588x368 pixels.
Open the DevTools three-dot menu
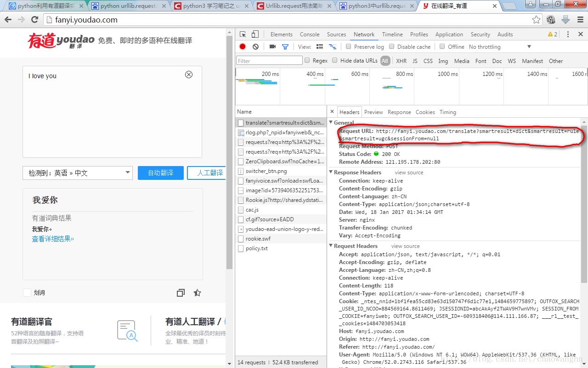point(568,34)
